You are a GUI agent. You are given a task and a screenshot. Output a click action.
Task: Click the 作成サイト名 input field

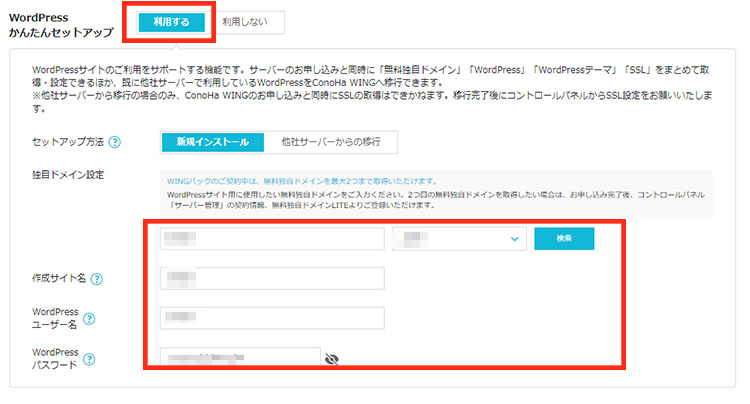pyautogui.click(x=272, y=278)
